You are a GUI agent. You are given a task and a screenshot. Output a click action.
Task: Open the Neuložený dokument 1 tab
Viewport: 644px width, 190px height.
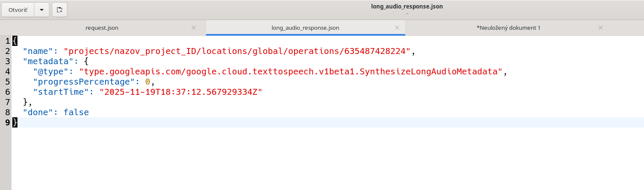coord(508,28)
